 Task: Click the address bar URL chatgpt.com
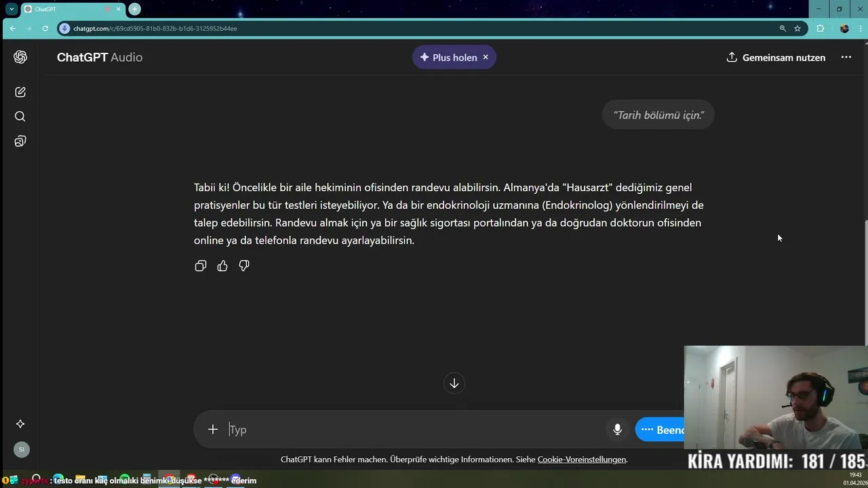click(155, 28)
